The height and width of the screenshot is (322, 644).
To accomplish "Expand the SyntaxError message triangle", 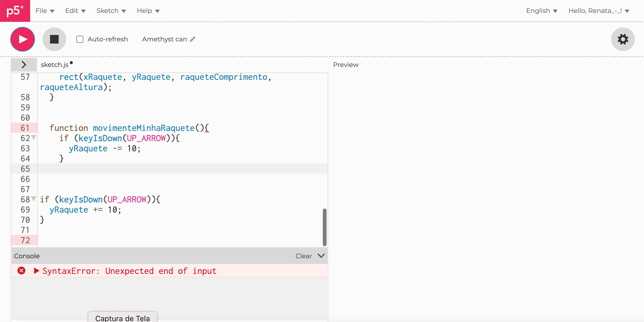I will [x=37, y=271].
